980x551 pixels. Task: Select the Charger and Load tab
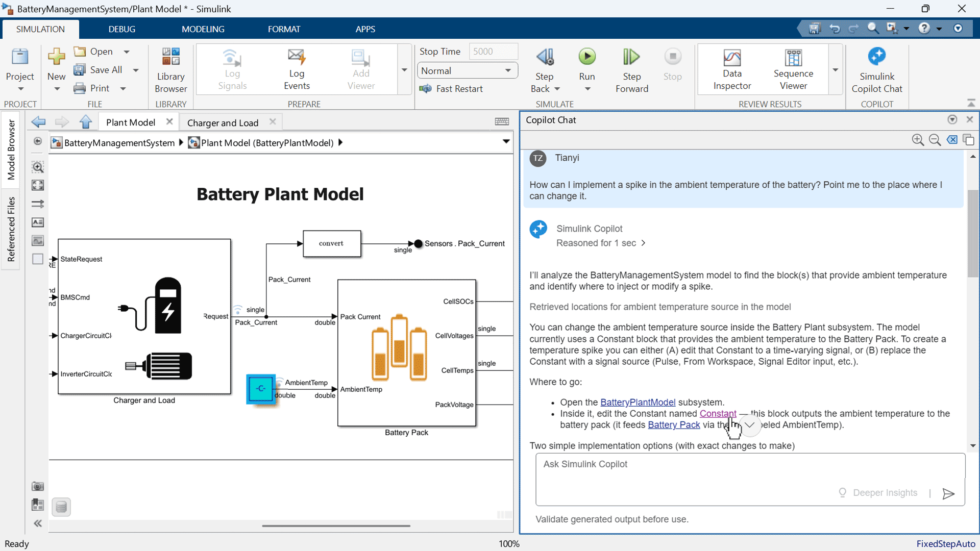click(223, 123)
